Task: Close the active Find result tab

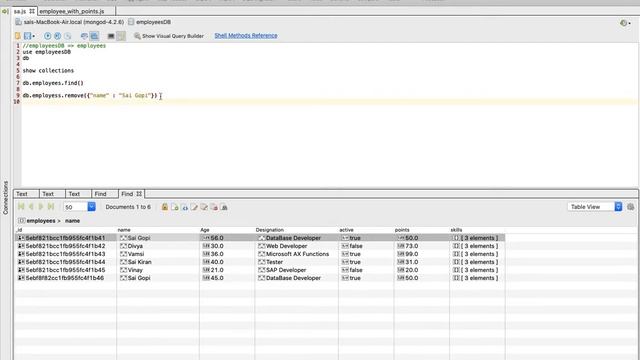Action: 139,194
